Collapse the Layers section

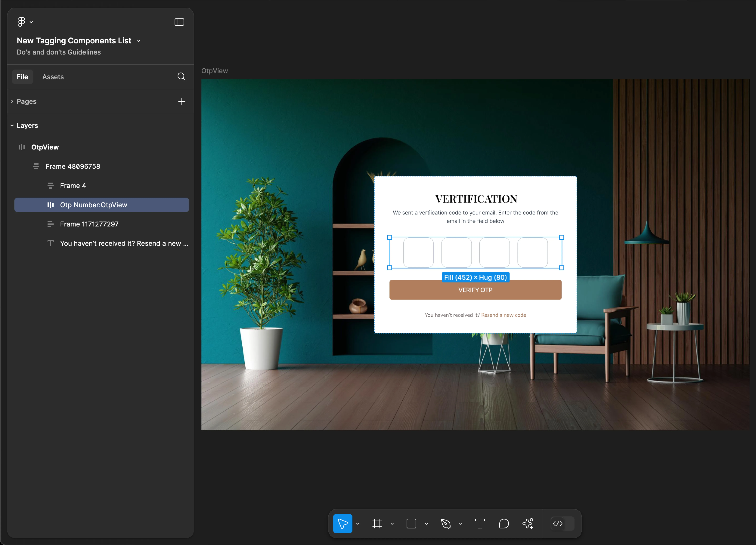12,126
